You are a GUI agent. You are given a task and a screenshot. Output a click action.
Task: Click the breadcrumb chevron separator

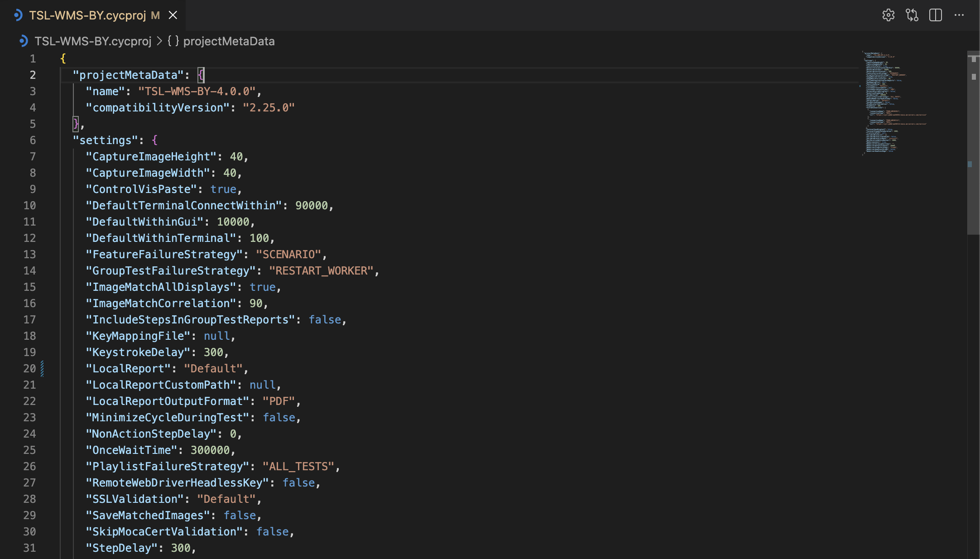pos(159,41)
